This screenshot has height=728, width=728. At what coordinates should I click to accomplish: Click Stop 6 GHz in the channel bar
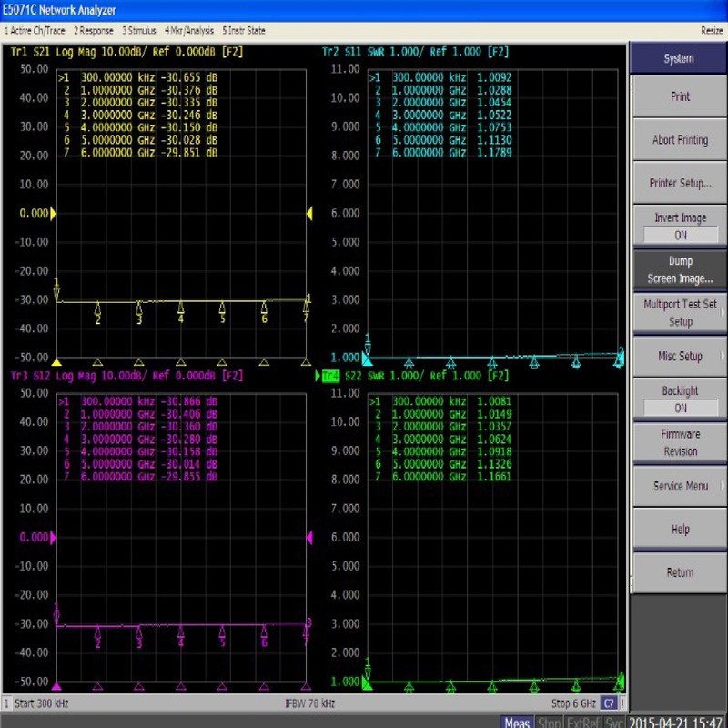tap(573, 703)
